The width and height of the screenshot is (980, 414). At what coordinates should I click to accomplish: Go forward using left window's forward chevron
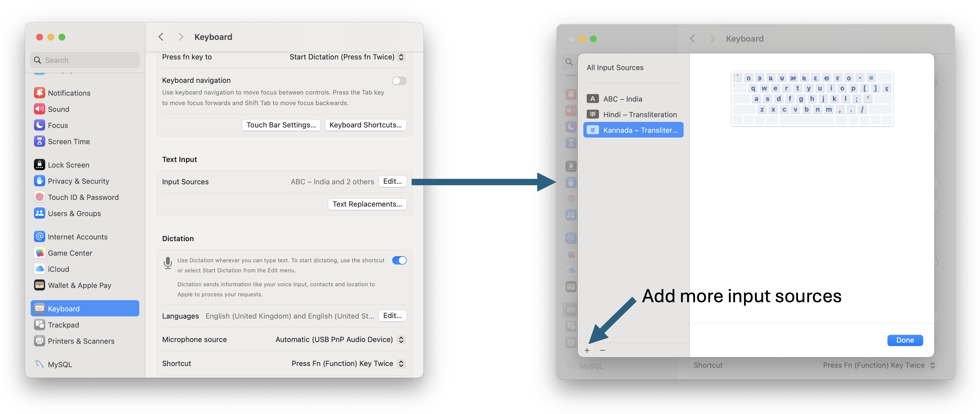tap(181, 37)
